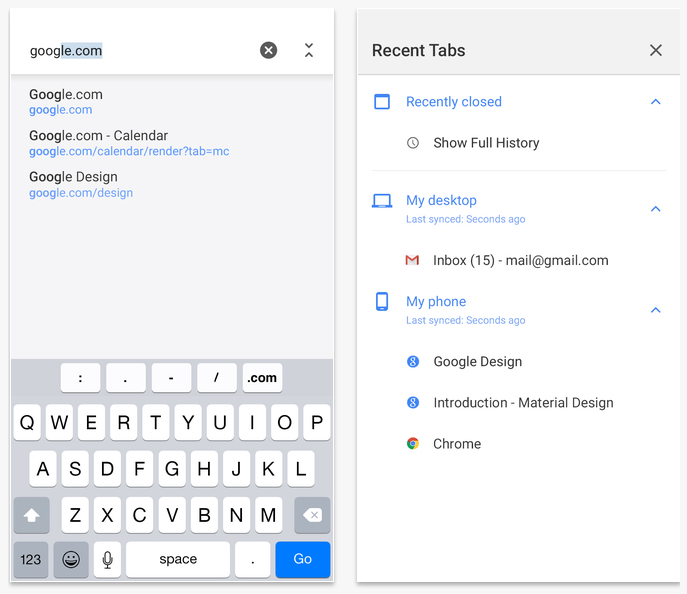Viewport: 687px width, 594px height.
Task: Tap the microphone dictation key
Action: click(x=107, y=559)
